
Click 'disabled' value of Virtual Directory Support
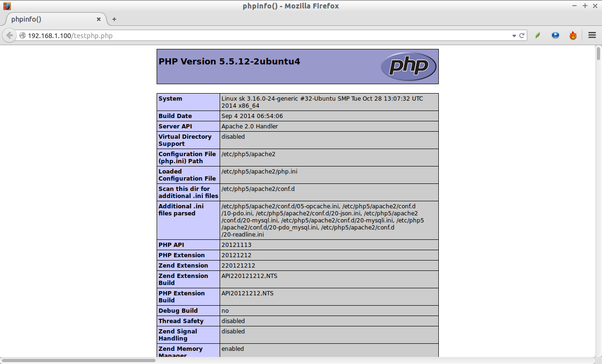point(233,137)
